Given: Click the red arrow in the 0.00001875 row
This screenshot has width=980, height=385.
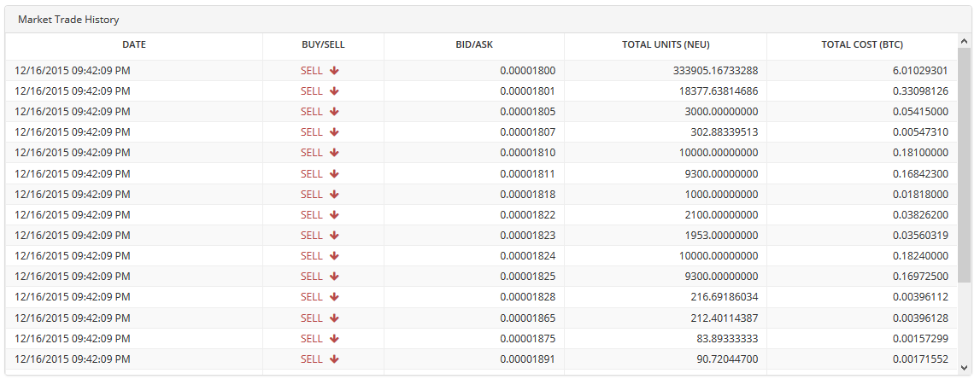Looking at the screenshot, I should [x=334, y=339].
